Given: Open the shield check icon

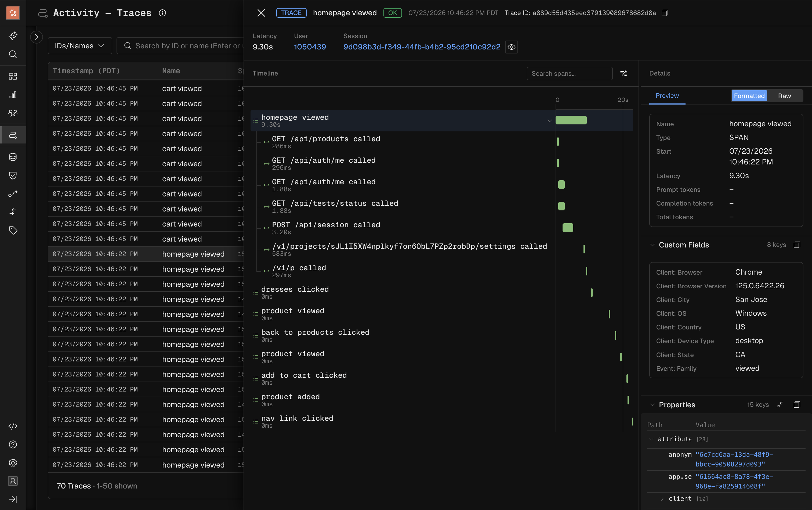Looking at the screenshot, I should [x=13, y=175].
